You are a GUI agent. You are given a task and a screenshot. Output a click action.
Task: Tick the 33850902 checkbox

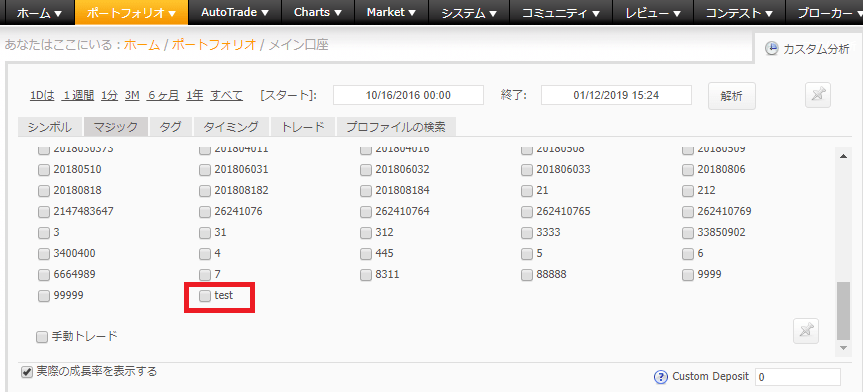tap(688, 233)
